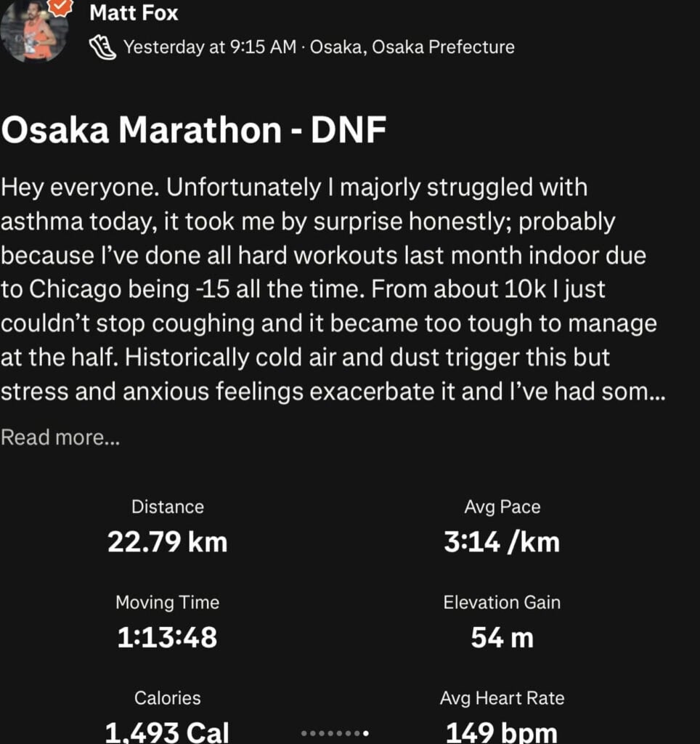The width and height of the screenshot is (700, 744).
Task: Expand the truncated post description
Action: tap(60, 437)
